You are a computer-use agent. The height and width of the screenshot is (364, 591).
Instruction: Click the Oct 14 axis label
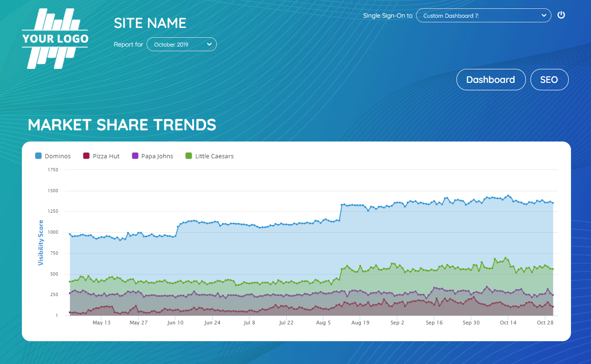coord(508,323)
